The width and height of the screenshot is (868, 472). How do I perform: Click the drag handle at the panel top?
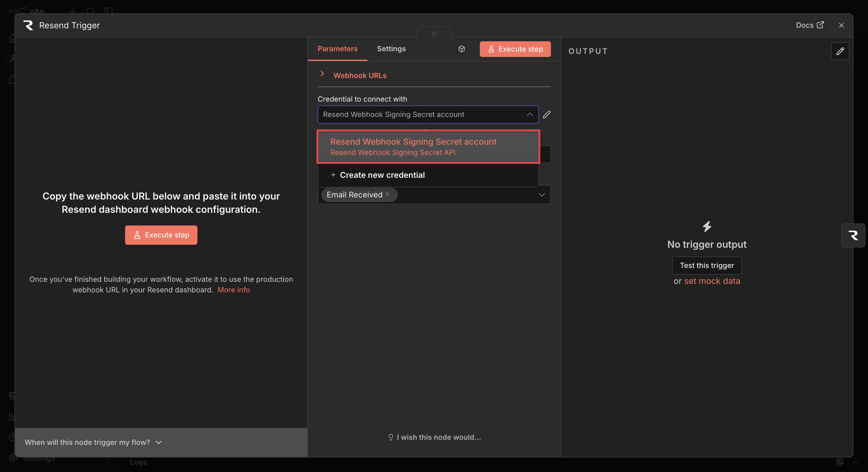[434, 33]
